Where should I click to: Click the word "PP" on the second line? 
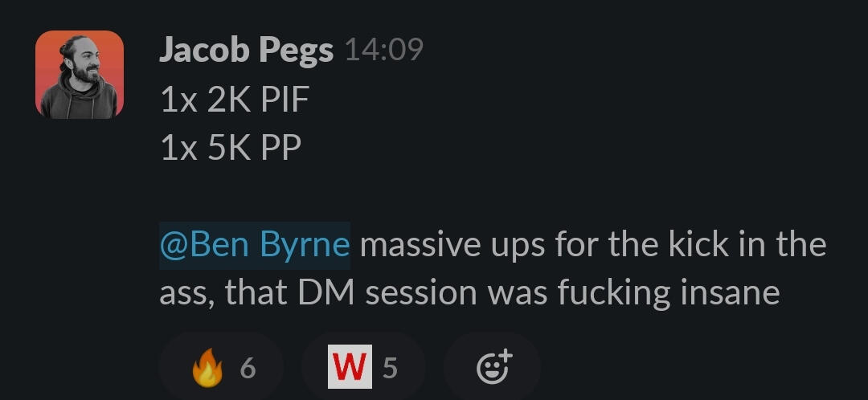281,149
